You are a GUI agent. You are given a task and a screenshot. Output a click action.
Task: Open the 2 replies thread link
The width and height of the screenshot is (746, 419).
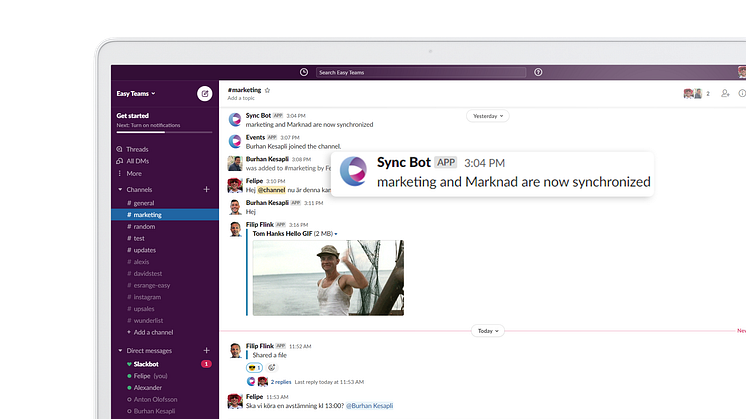point(281,382)
